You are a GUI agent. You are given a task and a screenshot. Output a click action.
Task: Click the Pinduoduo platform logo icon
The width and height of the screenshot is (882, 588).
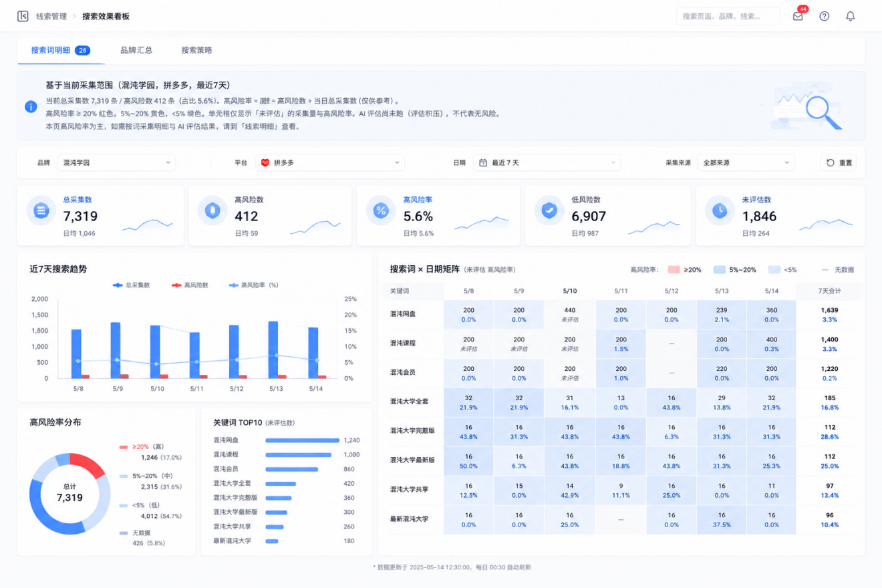(265, 162)
